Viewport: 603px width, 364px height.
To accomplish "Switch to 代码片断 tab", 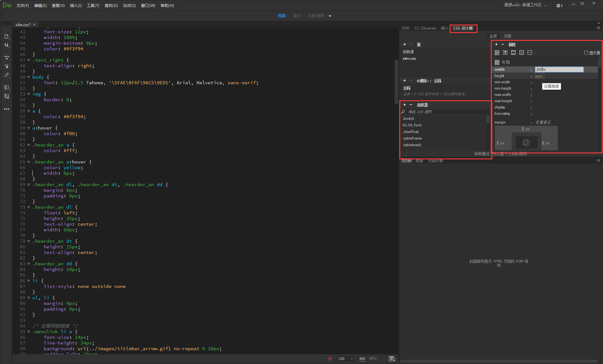I will click(435, 161).
